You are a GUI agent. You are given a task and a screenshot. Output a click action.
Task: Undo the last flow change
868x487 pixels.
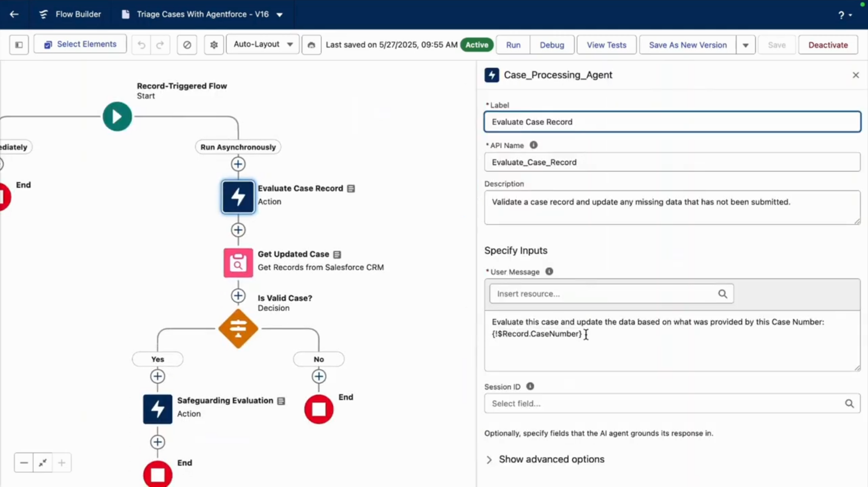(x=141, y=44)
